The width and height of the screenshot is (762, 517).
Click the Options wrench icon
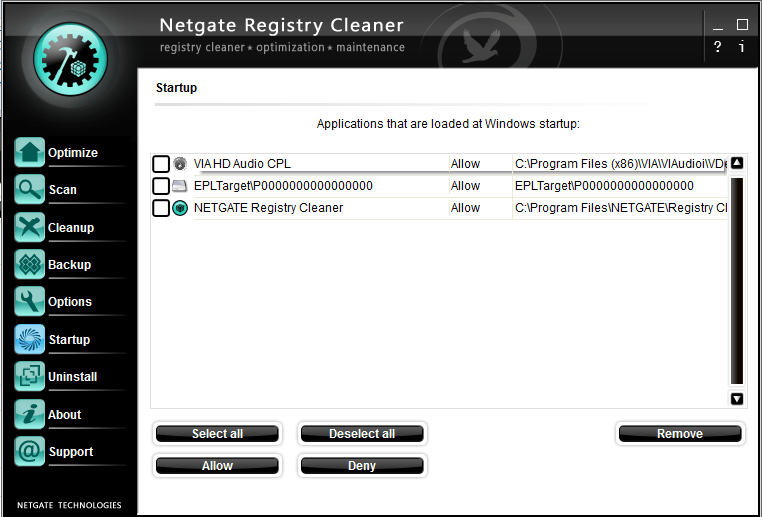(29, 301)
